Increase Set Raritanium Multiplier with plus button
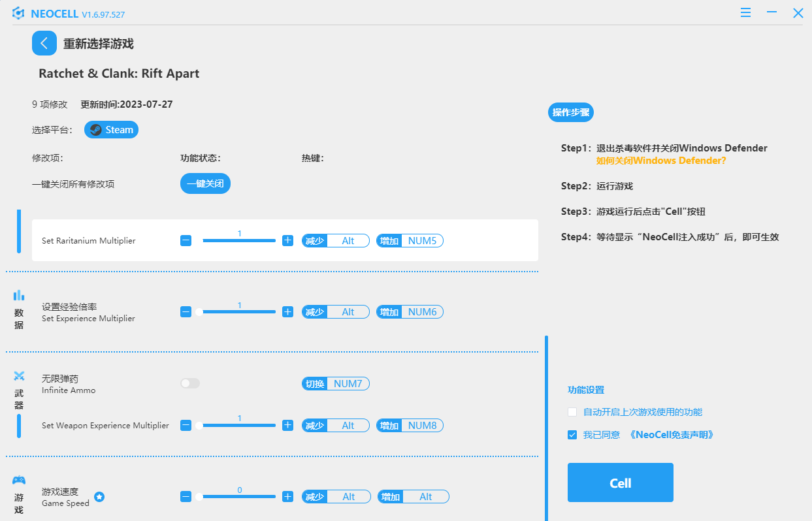The image size is (812, 521). click(x=287, y=240)
